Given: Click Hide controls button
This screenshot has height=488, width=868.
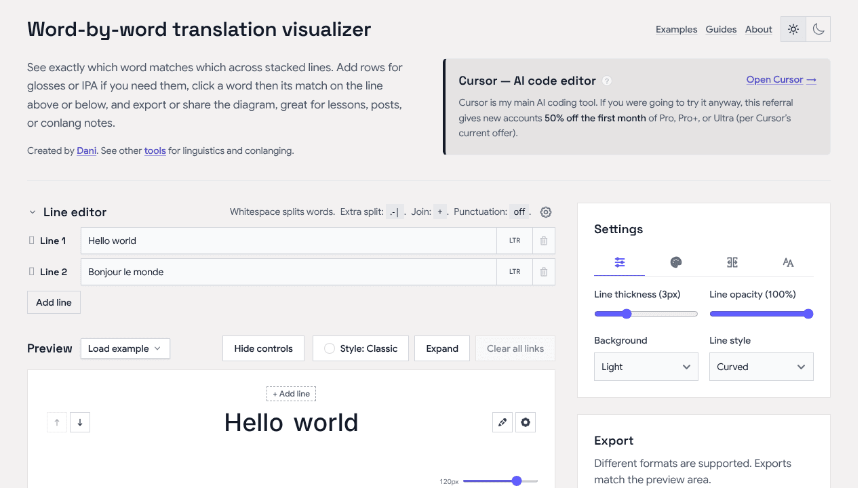Looking at the screenshot, I should (x=264, y=348).
